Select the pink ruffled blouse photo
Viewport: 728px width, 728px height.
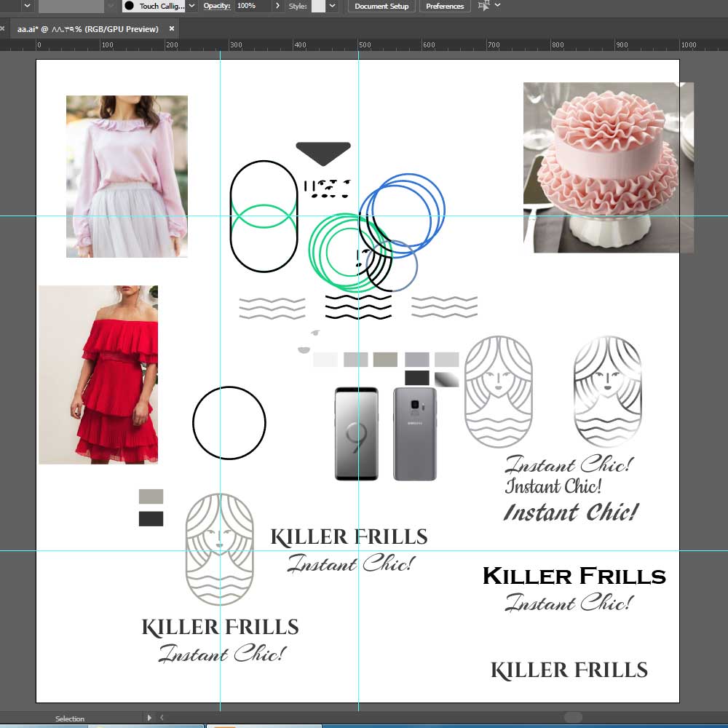click(127, 176)
